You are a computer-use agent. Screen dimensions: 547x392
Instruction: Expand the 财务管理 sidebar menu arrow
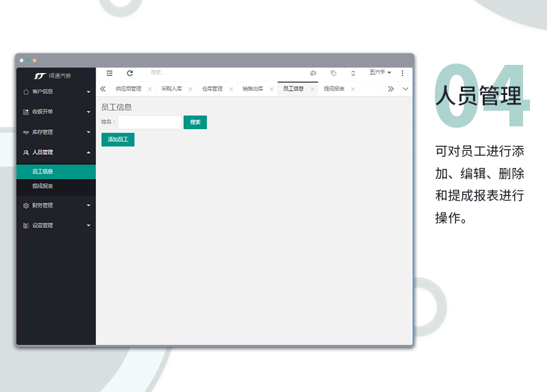point(89,206)
